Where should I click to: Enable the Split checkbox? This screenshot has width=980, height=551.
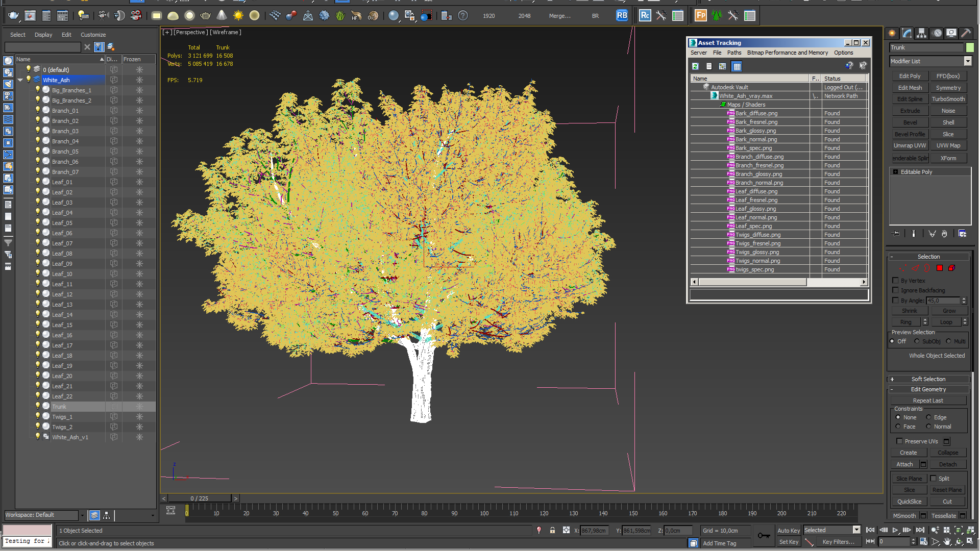click(933, 479)
